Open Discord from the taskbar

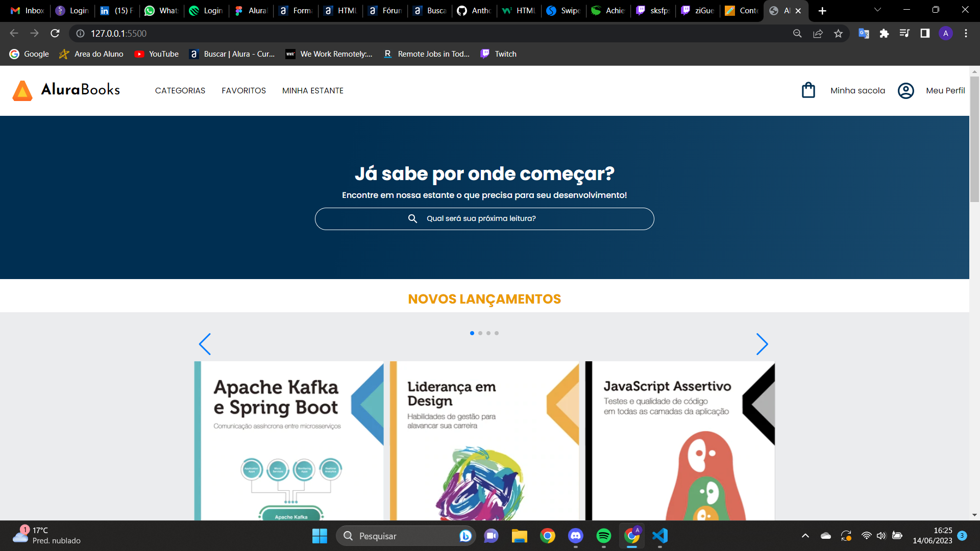[576, 536]
